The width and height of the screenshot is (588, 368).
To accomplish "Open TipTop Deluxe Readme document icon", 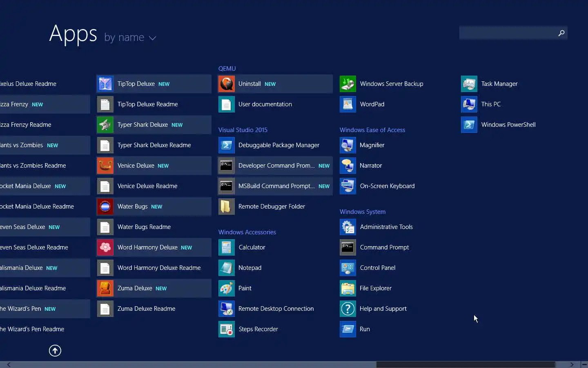I will 105,104.
